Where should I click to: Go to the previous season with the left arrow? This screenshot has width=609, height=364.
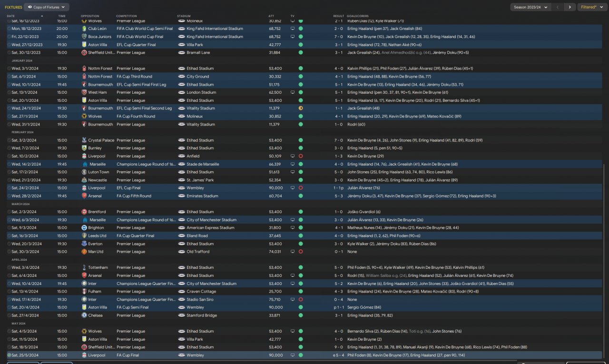pos(558,7)
